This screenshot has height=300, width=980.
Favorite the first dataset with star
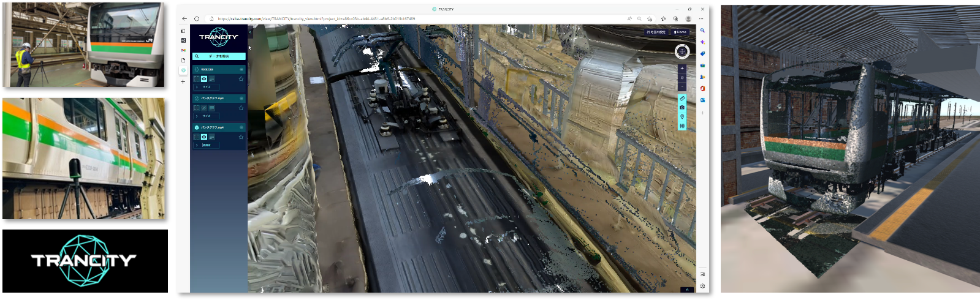[241, 79]
